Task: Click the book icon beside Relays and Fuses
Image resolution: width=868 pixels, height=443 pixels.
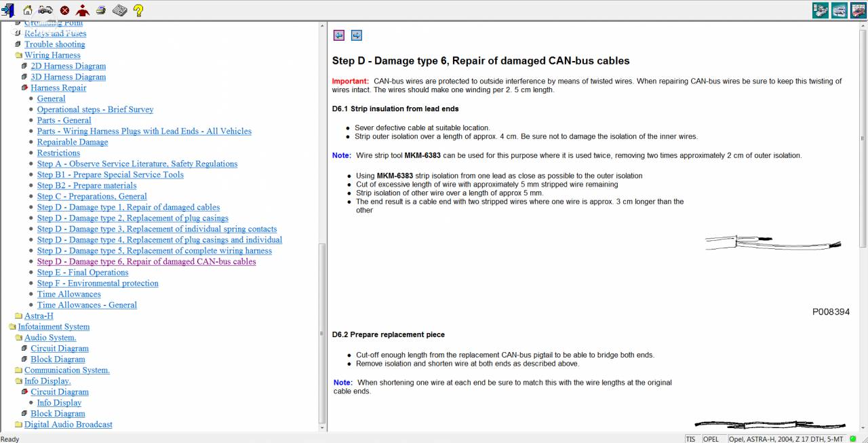Action: pyautogui.click(x=18, y=33)
